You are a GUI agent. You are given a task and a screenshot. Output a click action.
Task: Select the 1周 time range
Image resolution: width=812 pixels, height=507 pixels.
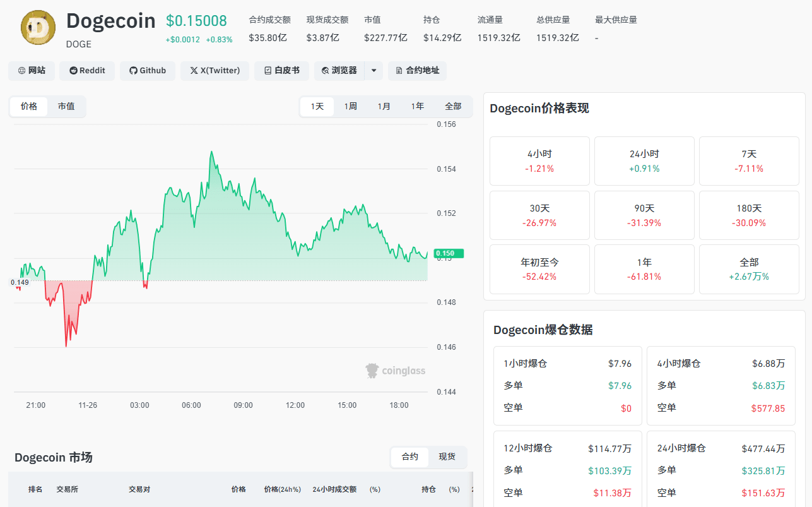pos(351,107)
